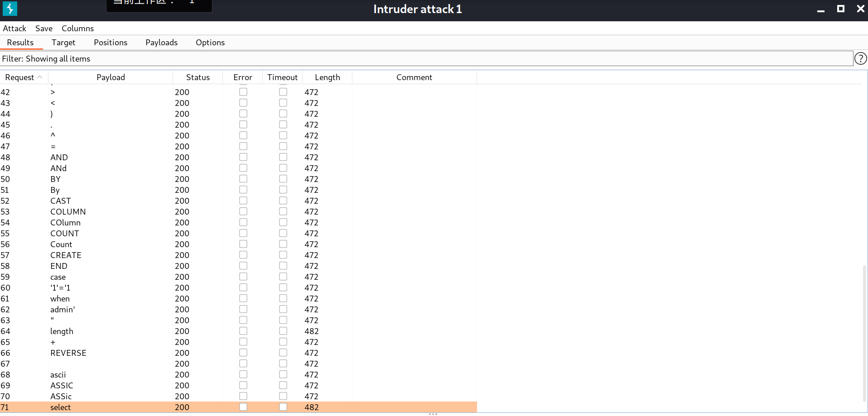Select the highlighted row with payload select
868x416 pixels.
(x=238, y=407)
